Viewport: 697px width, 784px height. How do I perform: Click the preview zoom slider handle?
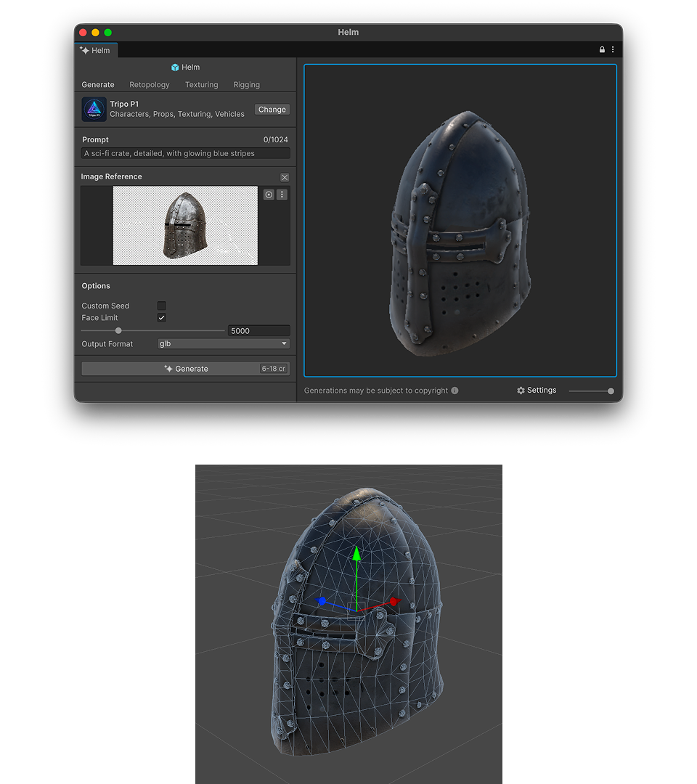(611, 391)
